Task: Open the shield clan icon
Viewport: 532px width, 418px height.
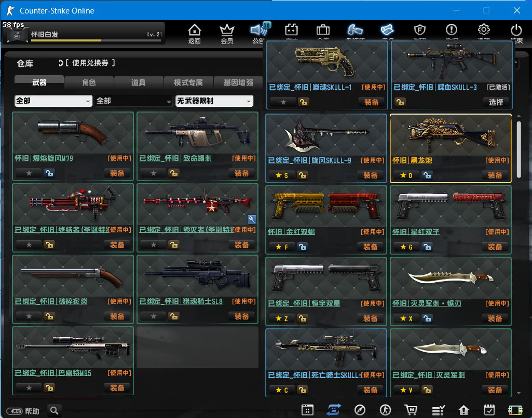Action: [420, 30]
